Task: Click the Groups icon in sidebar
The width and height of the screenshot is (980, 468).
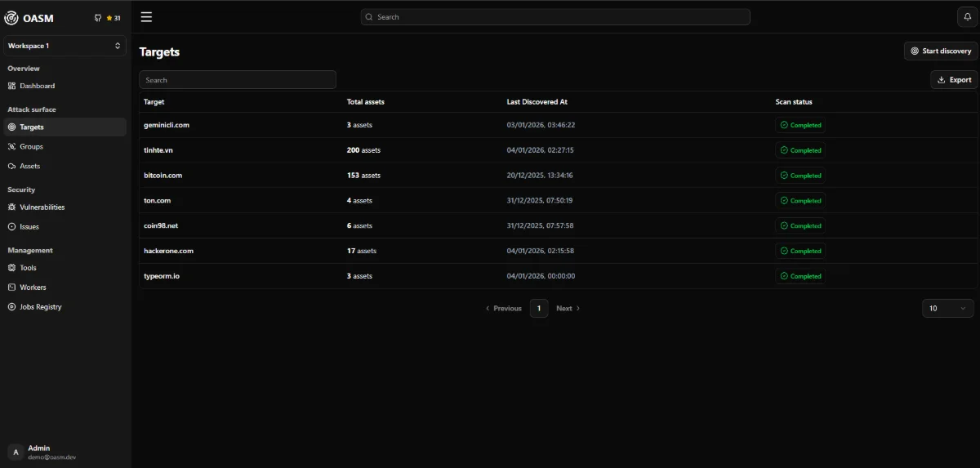Action: [11, 146]
